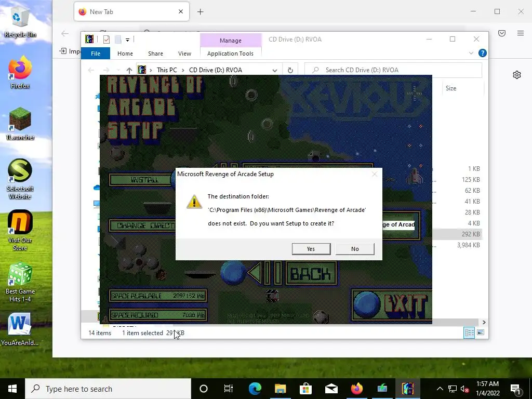This screenshot has height=399, width=532.
Task: Open the Windows Start menu
Action: (x=12, y=389)
